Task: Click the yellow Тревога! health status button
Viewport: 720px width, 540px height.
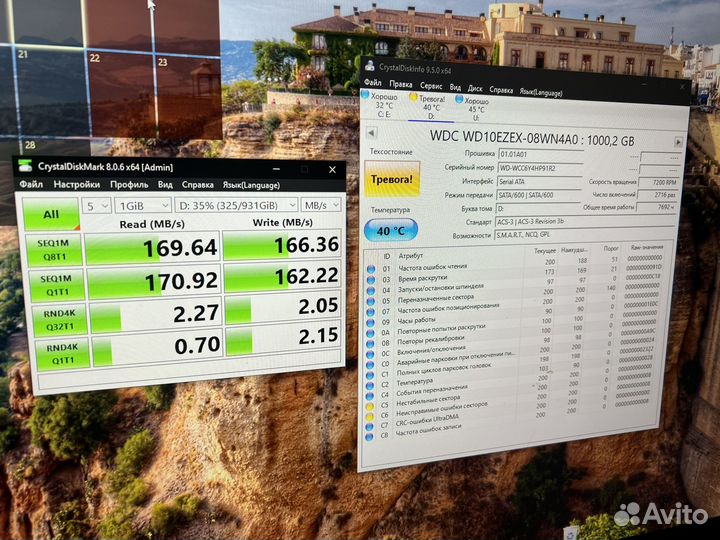Action: [392, 179]
